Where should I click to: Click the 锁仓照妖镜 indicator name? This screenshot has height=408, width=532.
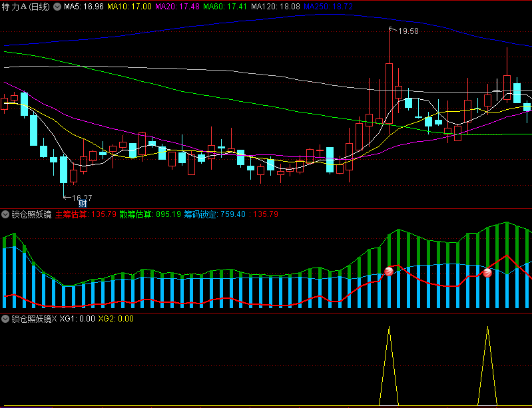pyautogui.click(x=31, y=214)
